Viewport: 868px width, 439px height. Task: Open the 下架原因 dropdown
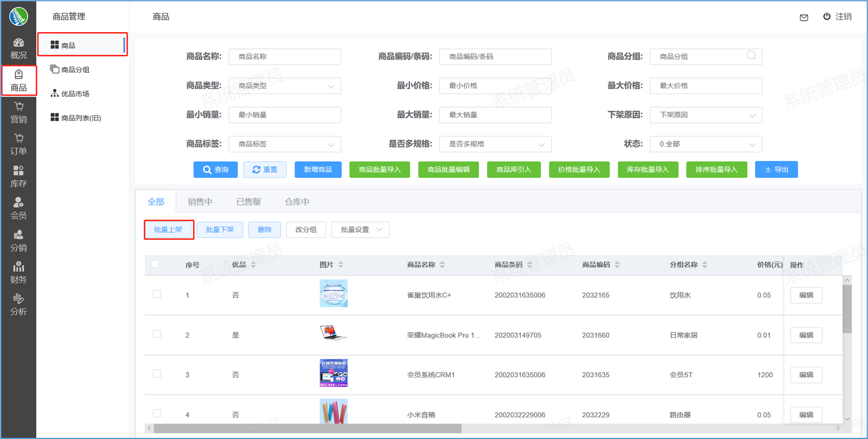pos(706,115)
